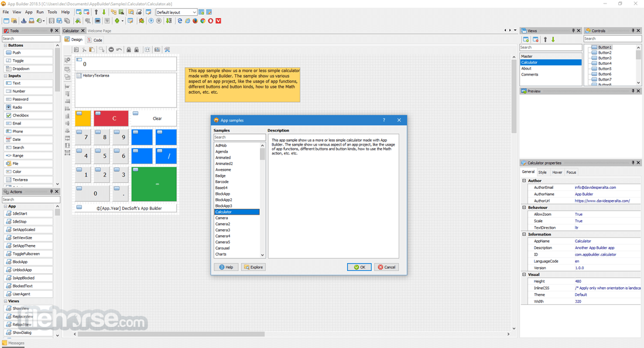Click the undo arrow in designer toolbar

(119, 50)
